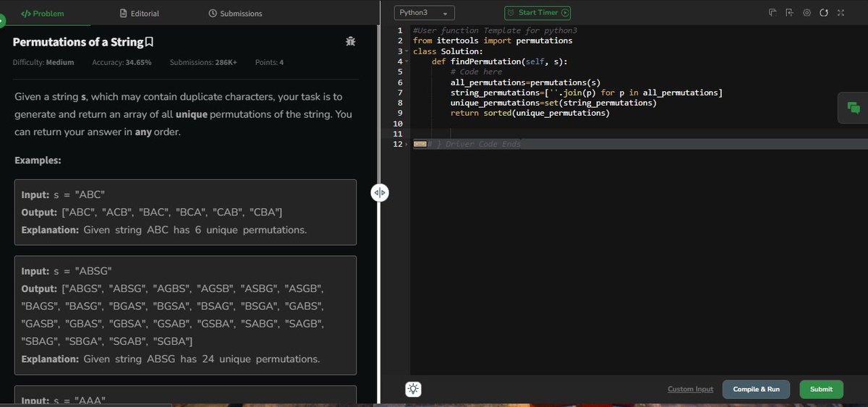
Task: Click the 'Submissions: 286K+' label
Action: click(203, 62)
